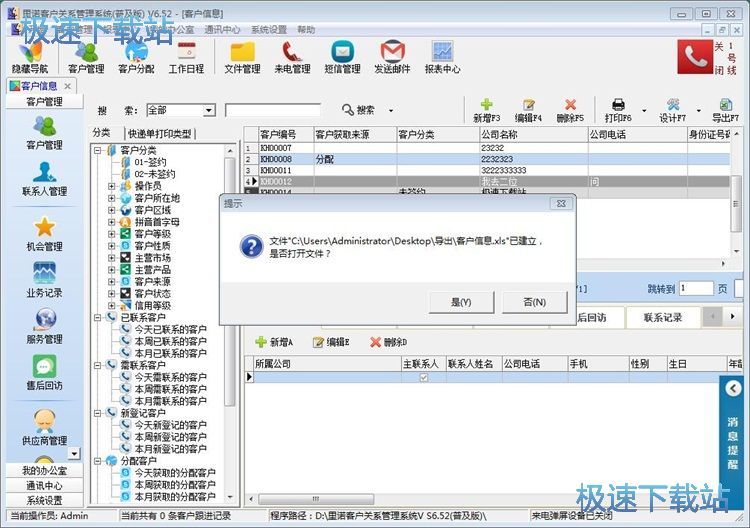The width and height of the screenshot is (750, 528).
Task: Open 客户管理 from the top toolbar
Action: tap(86, 58)
